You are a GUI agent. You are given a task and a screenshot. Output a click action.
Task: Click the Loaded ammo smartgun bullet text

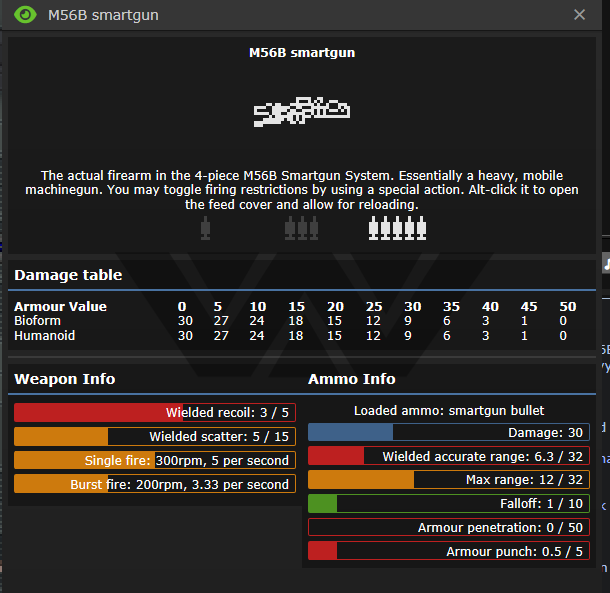(448, 411)
